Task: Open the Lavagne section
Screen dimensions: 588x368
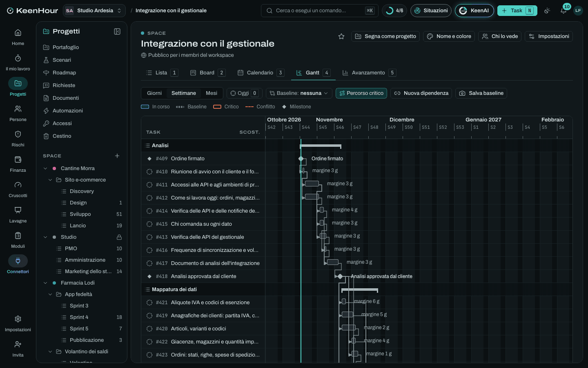Action: [x=18, y=215]
